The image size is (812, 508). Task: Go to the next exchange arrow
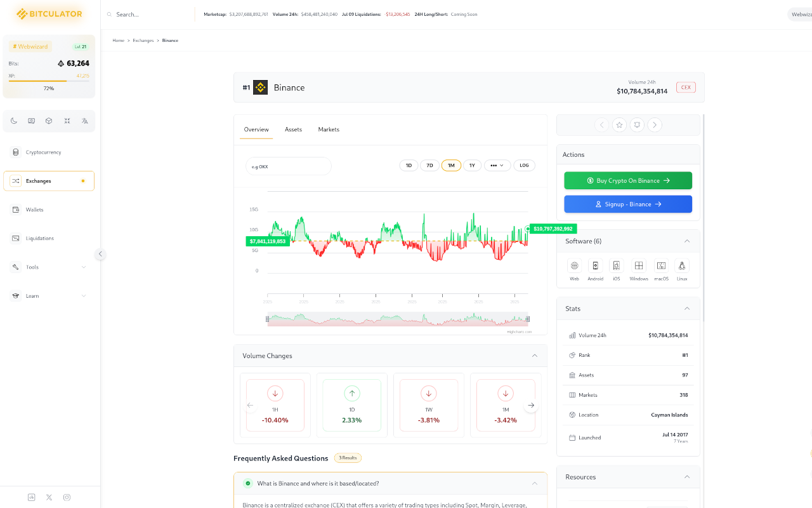click(x=655, y=125)
